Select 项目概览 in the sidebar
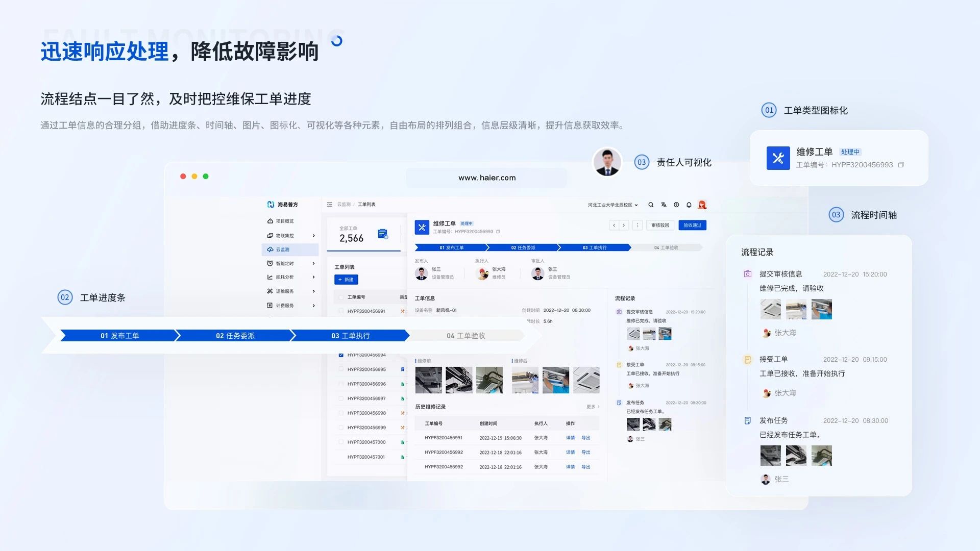 pos(285,221)
